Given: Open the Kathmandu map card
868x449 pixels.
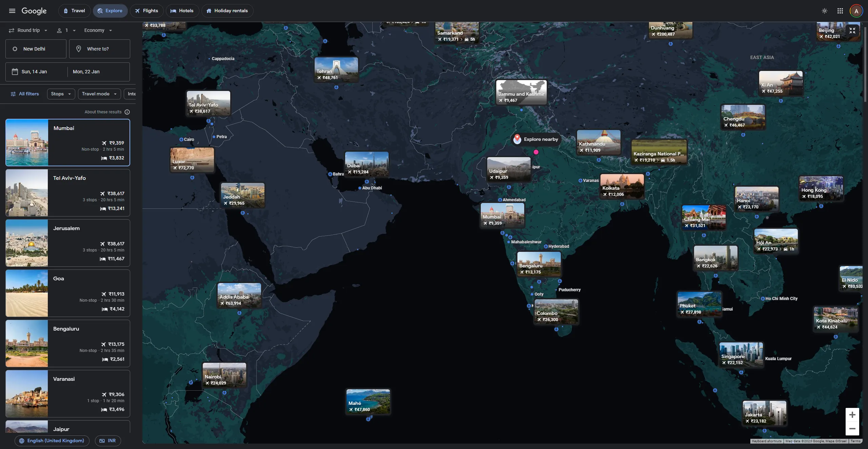Looking at the screenshot, I should (599, 143).
